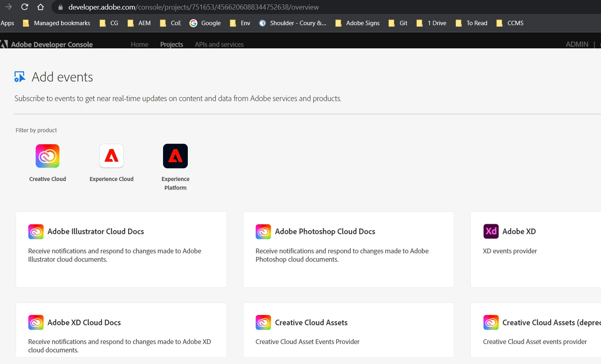Click the Adobe Developer Console title

tap(52, 44)
